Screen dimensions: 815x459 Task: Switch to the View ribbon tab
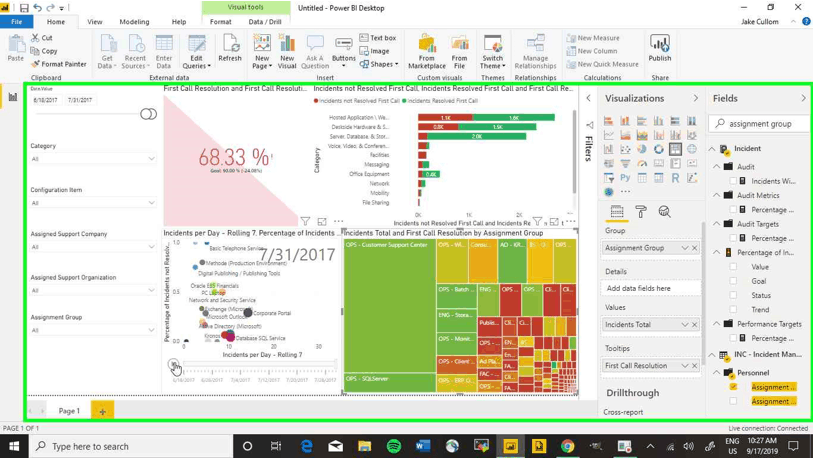tap(95, 22)
